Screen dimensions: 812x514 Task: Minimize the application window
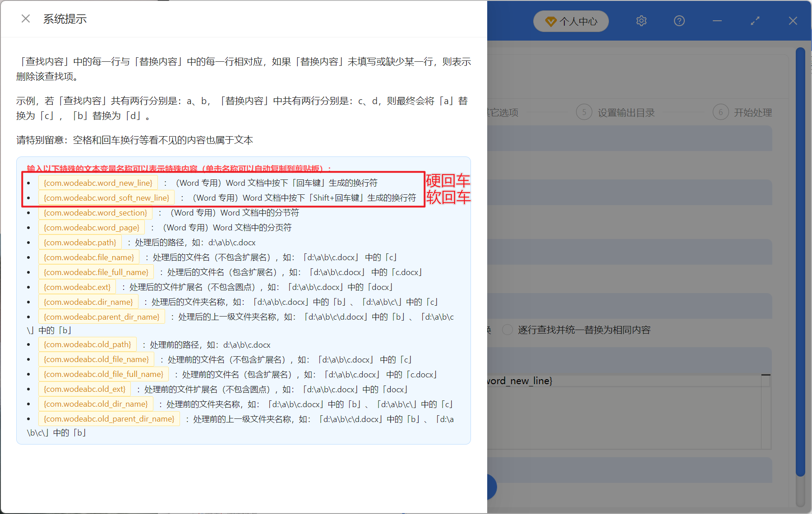click(x=717, y=21)
